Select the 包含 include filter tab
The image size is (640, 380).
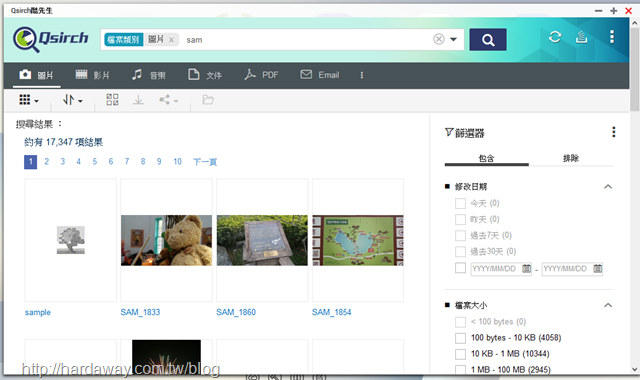tap(487, 158)
